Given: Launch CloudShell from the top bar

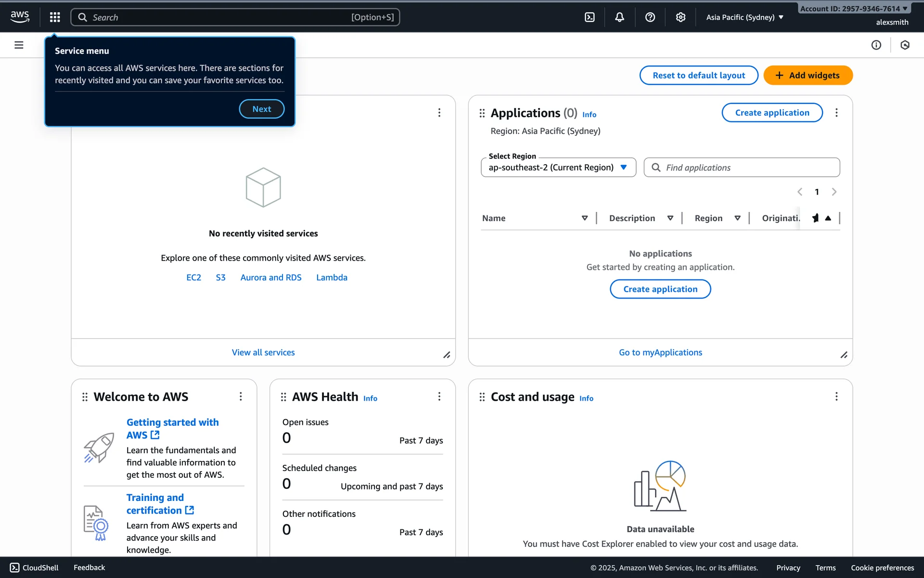Looking at the screenshot, I should (x=590, y=17).
